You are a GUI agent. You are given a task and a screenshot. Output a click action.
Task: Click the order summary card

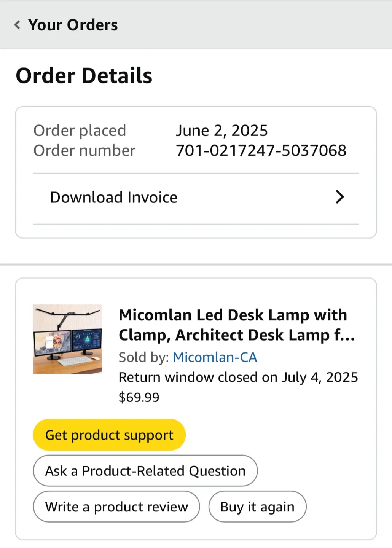[196, 171]
